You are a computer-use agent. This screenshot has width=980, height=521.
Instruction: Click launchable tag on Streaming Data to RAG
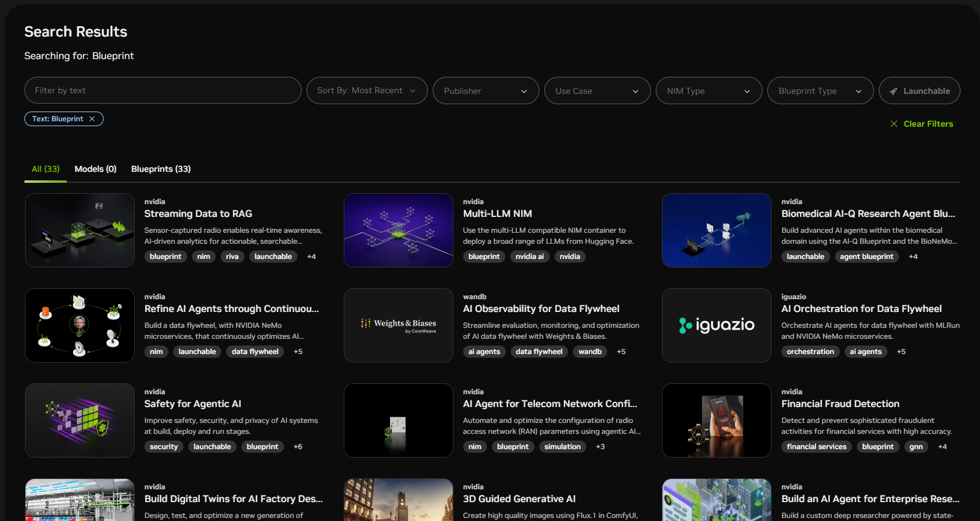coord(273,257)
